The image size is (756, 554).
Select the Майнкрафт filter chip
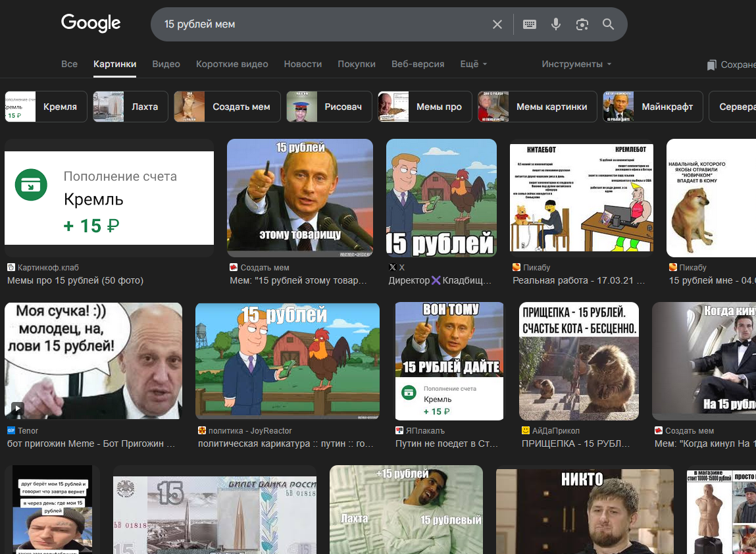tap(653, 107)
